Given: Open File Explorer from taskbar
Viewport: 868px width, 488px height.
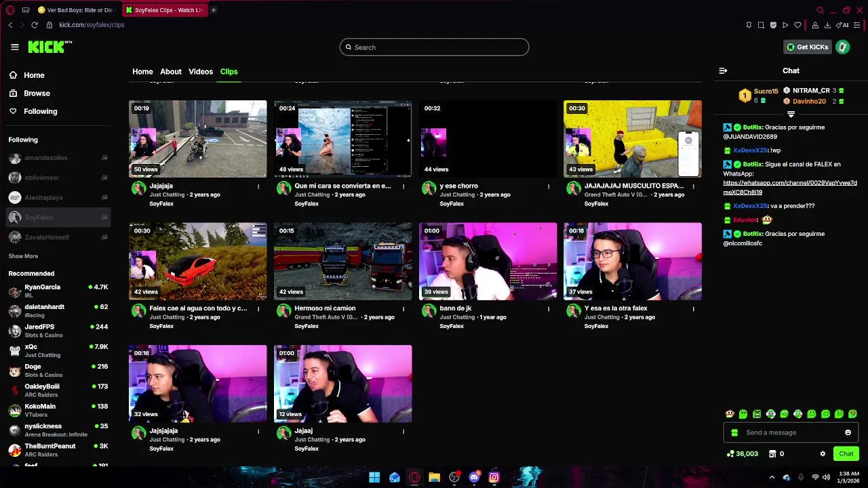Looking at the screenshot, I should pos(434,477).
